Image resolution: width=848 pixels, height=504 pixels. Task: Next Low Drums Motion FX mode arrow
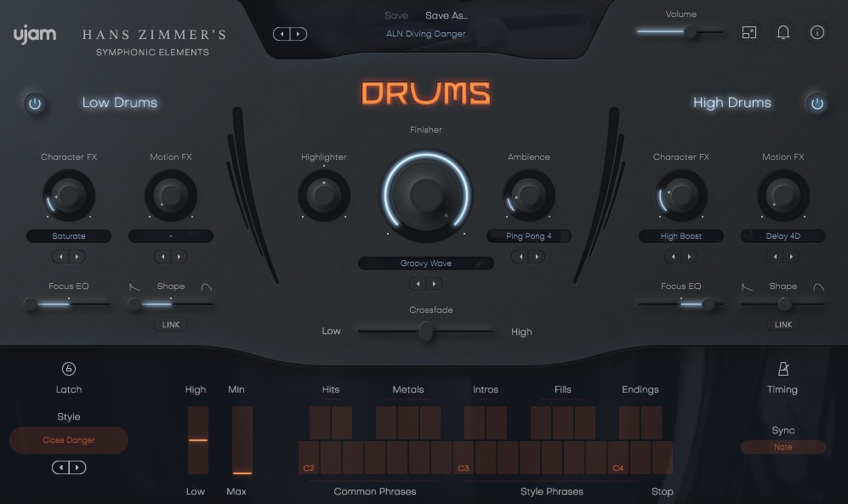point(179,257)
